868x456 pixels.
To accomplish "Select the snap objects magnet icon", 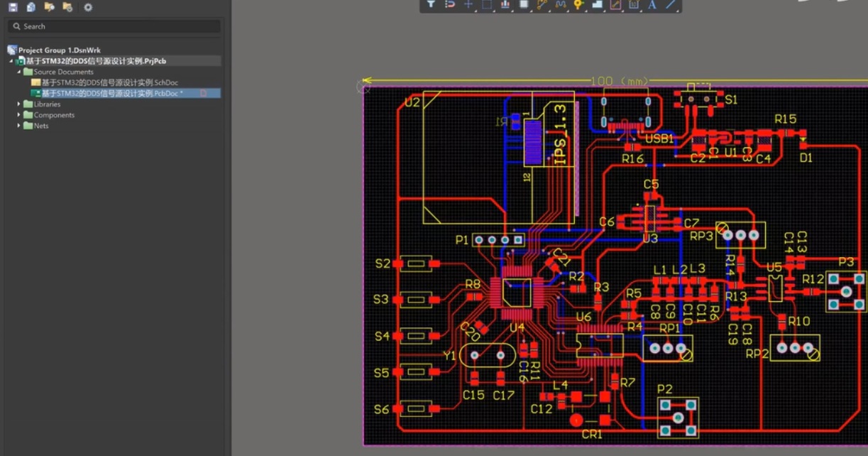I will [x=450, y=4].
